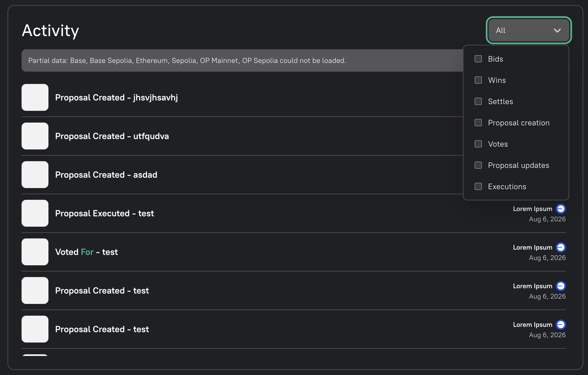Screen dimensions: 588x375
Task: Select the Proposal updates checkbox
Action: pos(478,165)
